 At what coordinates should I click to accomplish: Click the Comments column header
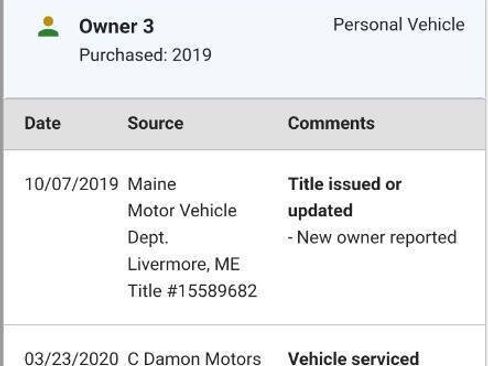tap(331, 123)
